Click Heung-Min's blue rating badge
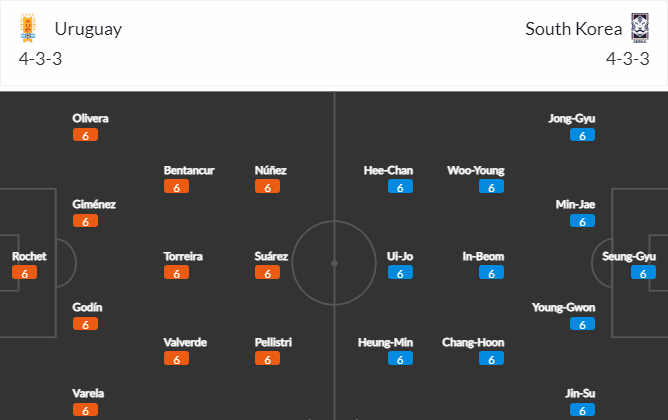Screen dimensions: 668x420 [x=400, y=359]
